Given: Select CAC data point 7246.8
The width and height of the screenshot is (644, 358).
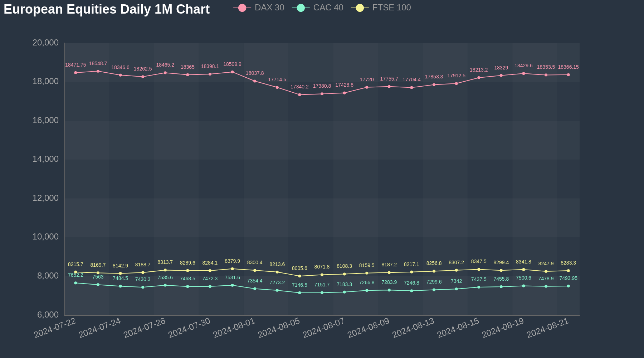Looking at the screenshot, I should point(411,291).
